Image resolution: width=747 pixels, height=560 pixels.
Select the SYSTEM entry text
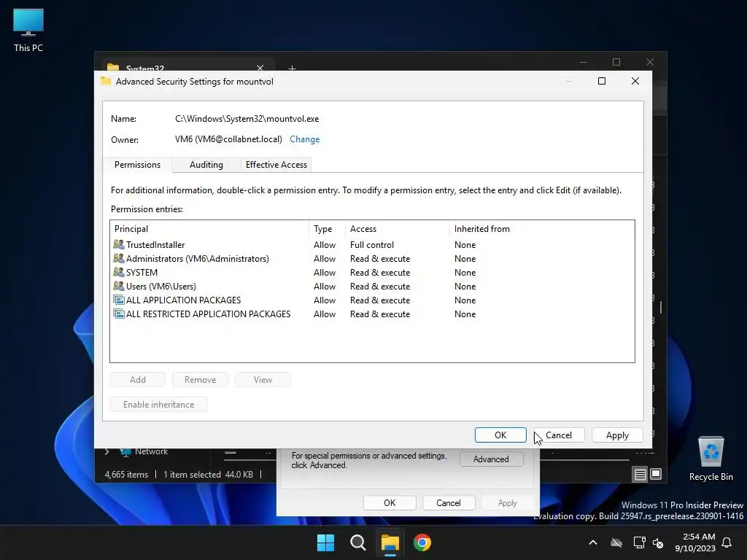point(142,273)
